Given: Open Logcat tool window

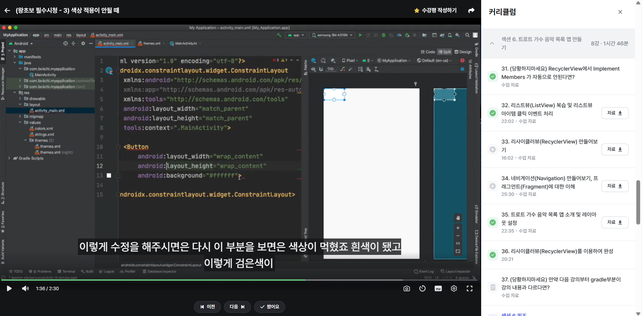Looking at the screenshot, I should tap(107, 271).
